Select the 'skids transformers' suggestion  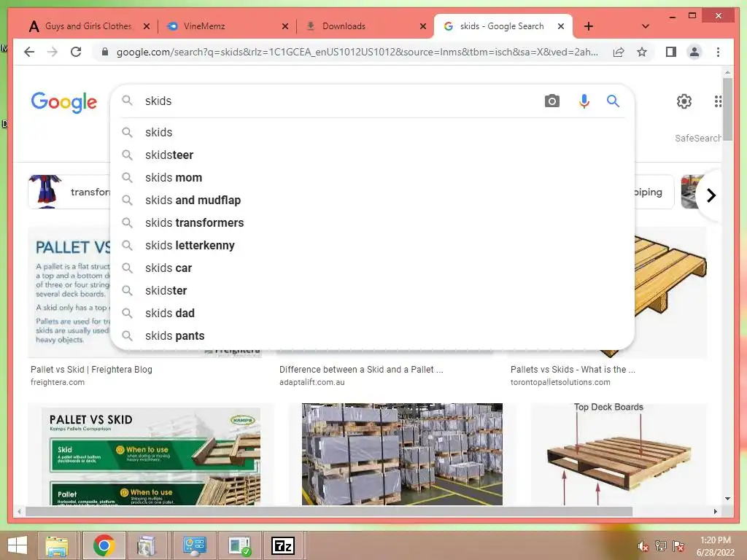pyautogui.click(x=373, y=223)
